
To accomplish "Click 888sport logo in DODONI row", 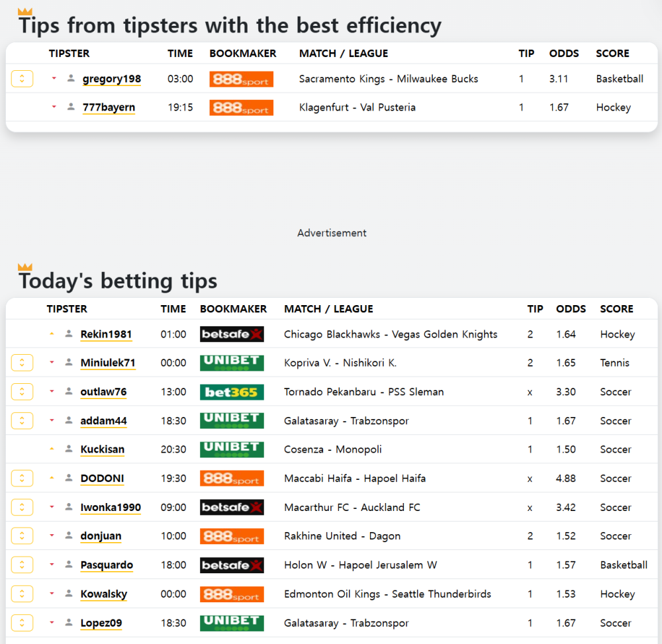I will pos(232,479).
